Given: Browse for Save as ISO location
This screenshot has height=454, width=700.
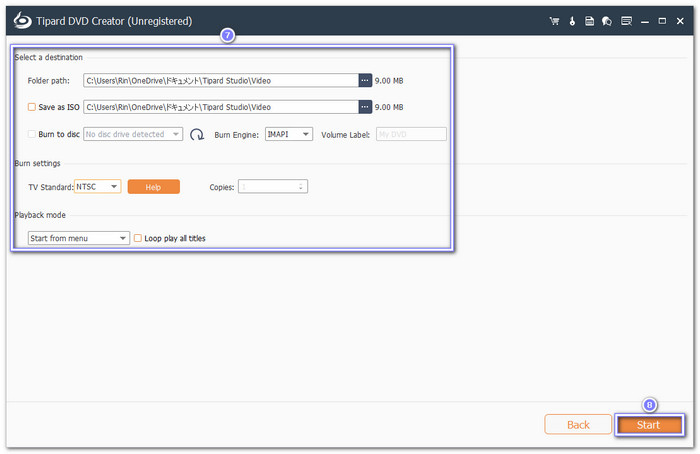Looking at the screenshot, I should coord(365,107).
